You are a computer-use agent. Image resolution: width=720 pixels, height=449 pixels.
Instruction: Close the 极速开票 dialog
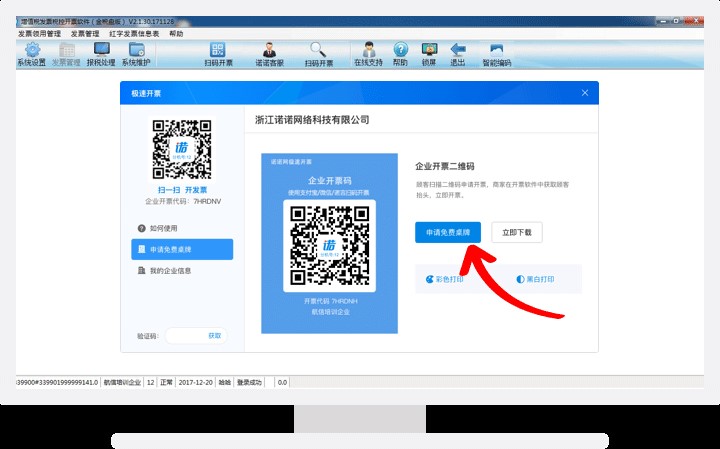585,93
